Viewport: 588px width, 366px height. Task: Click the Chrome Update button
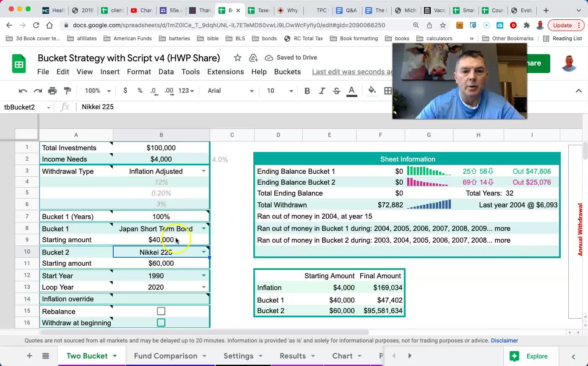coord(566,25)
